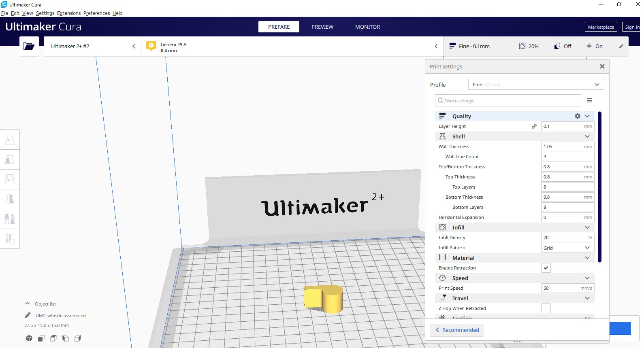644x348 pixels.
Task: Toggle Enable Retraction checkbox
Action: tap(546, 268)
